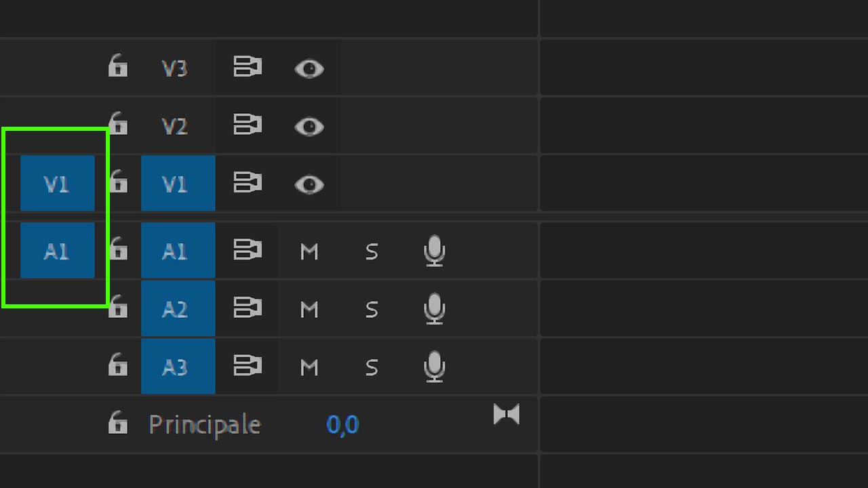Click the V1 source patching button
868x488 pixels.
(x=57, y=184)
